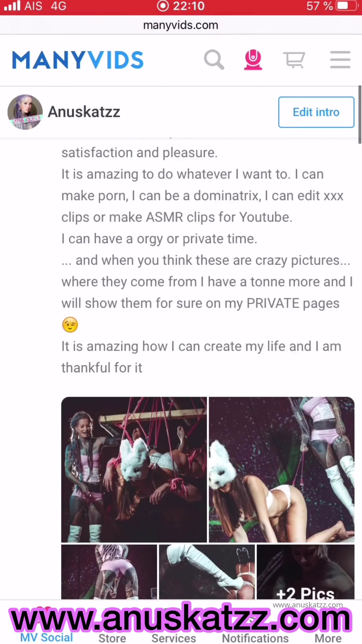Tap the screen recording indicator by the clock
The width and height of the screenshot is (362, 644).
(x=163, y=6)
